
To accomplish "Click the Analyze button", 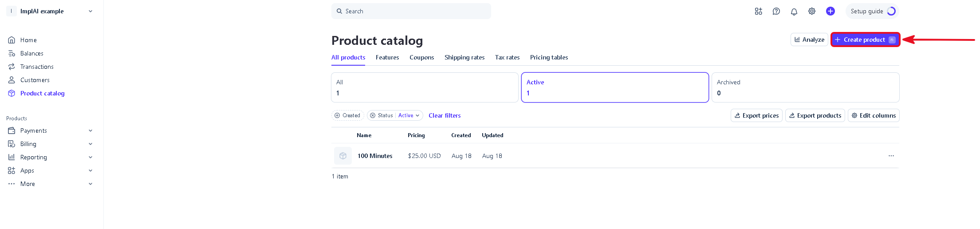I will 809,39.
